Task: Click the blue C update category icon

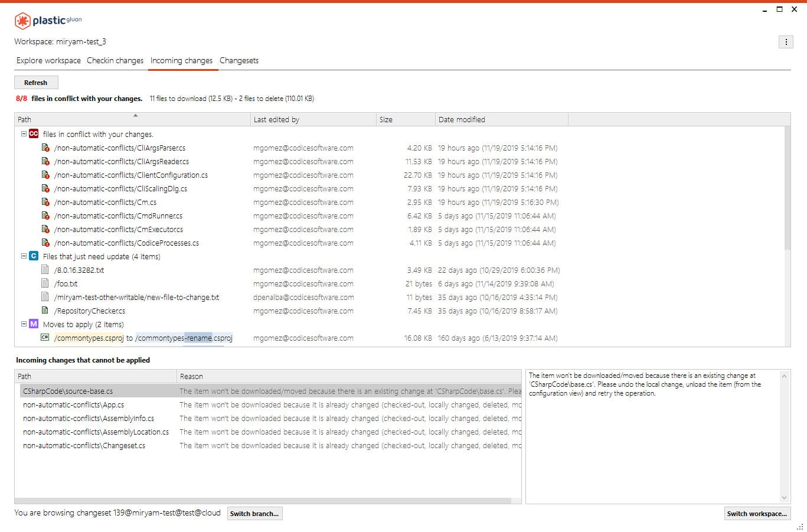Action: coord(33,256)
